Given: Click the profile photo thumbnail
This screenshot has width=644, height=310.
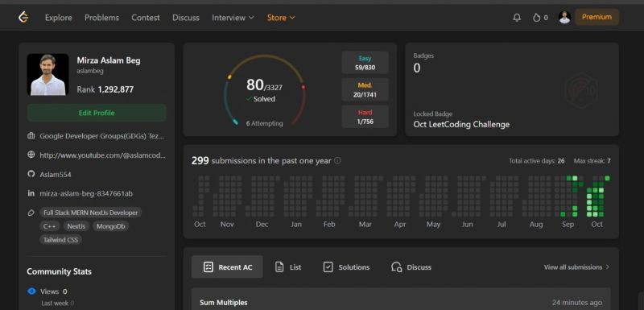Looking at the screenshot, I should (47, 74).
